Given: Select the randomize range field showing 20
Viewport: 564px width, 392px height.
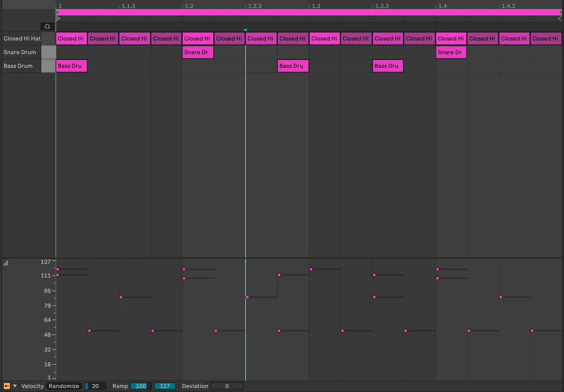Looking at the screenshot, I should 95,386.
